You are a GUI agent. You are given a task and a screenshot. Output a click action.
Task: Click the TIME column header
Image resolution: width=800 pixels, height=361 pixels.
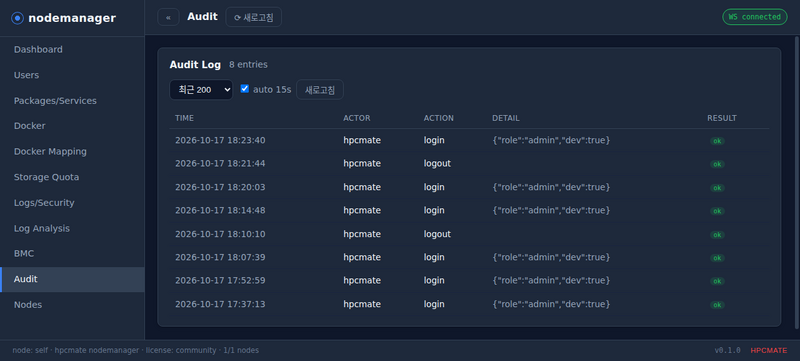[184, 118]
